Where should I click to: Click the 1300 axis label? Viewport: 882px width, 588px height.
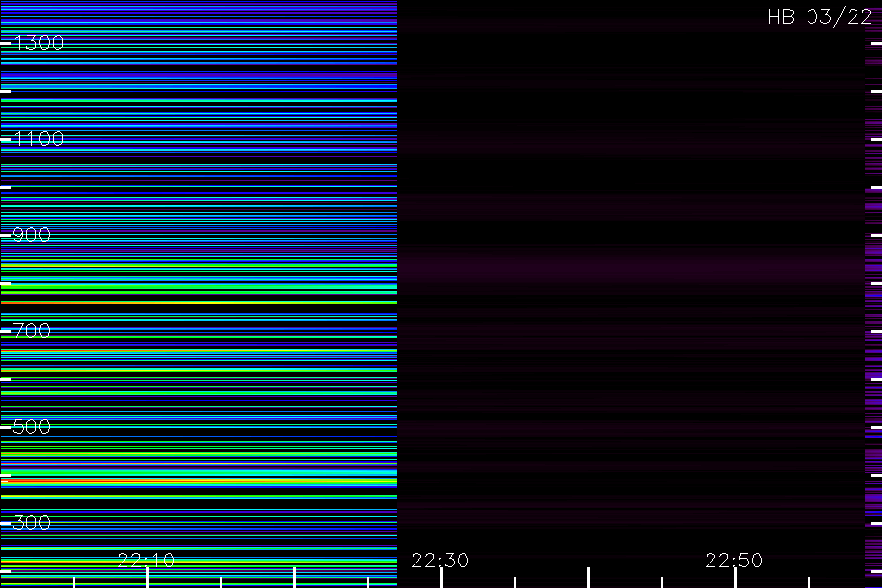[38, 43]
